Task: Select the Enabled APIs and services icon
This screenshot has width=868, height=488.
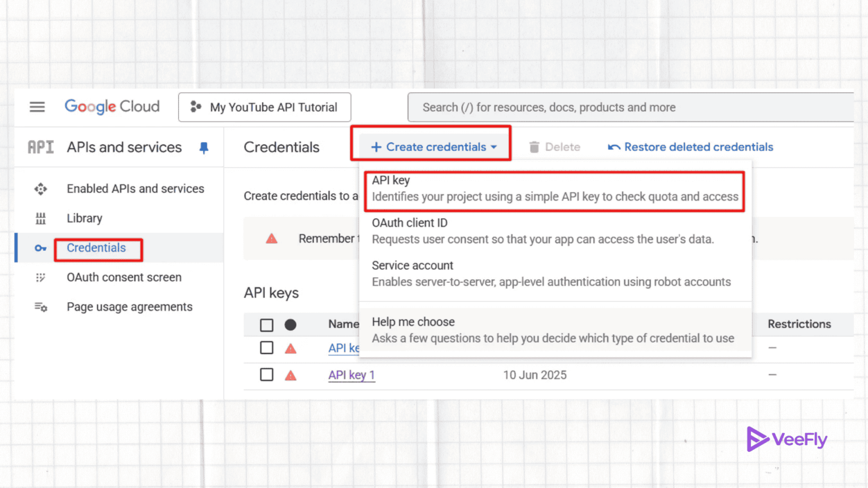Action: (x=40, y=189)
